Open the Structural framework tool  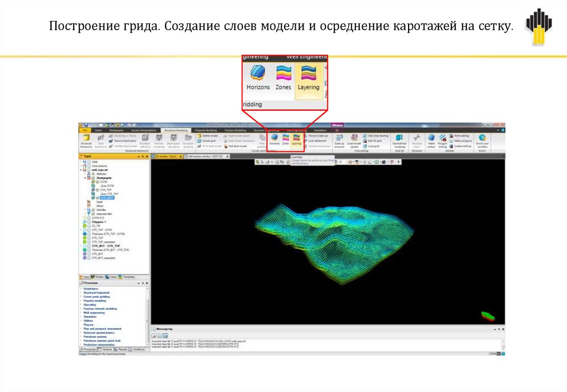[x=86, y=141]
